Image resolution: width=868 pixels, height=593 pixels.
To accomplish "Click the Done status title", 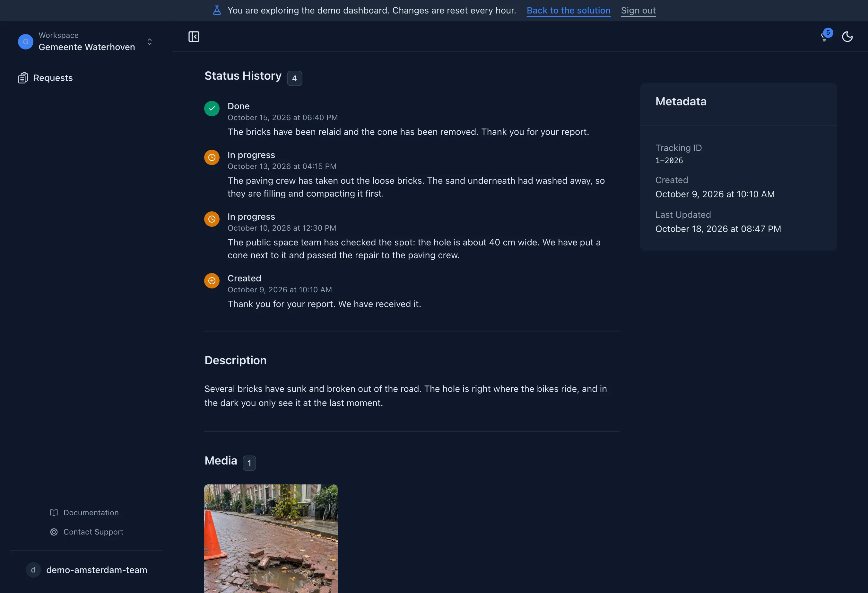I will pos(238,106).
